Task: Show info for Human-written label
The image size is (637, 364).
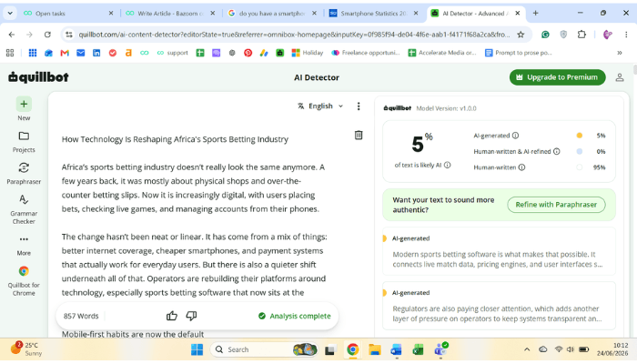Action: 521,167
